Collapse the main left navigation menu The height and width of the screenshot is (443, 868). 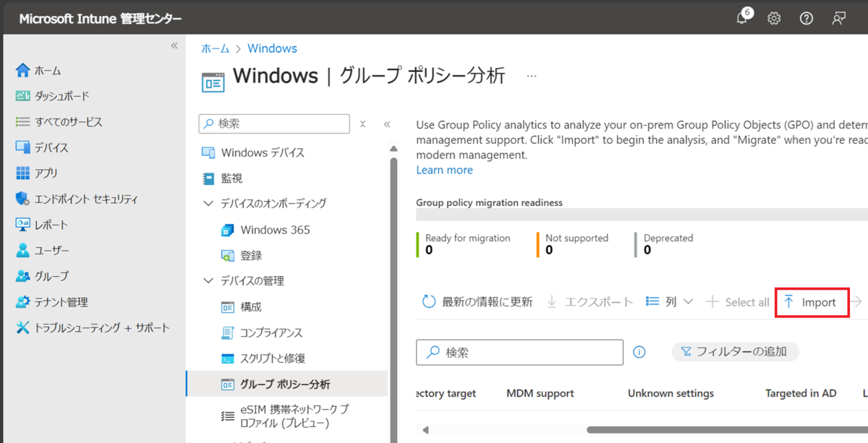(x=174, y=46)
